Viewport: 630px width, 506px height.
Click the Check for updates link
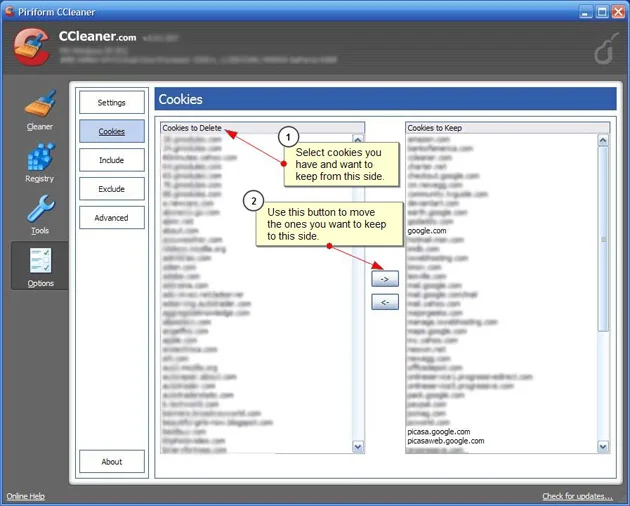tap(578, 496)
